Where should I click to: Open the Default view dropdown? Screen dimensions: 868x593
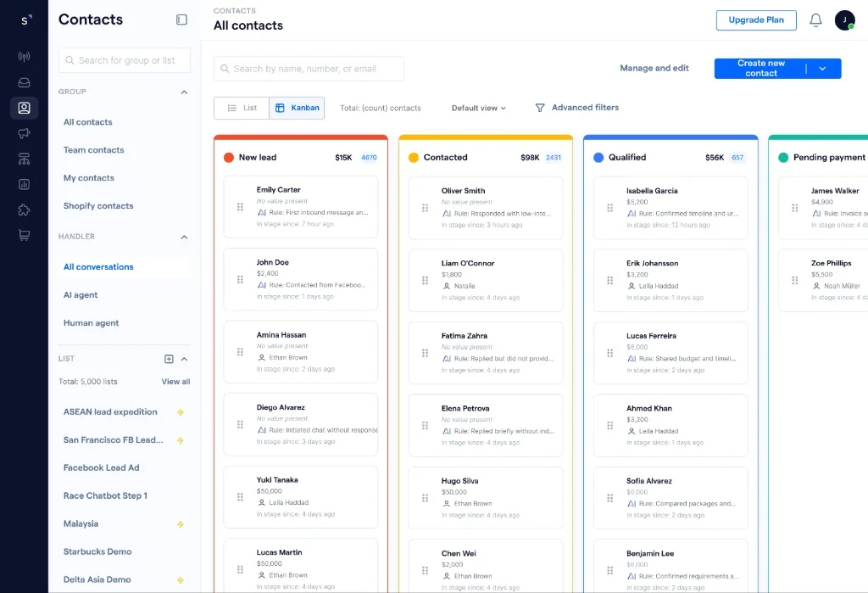(479, 108)
